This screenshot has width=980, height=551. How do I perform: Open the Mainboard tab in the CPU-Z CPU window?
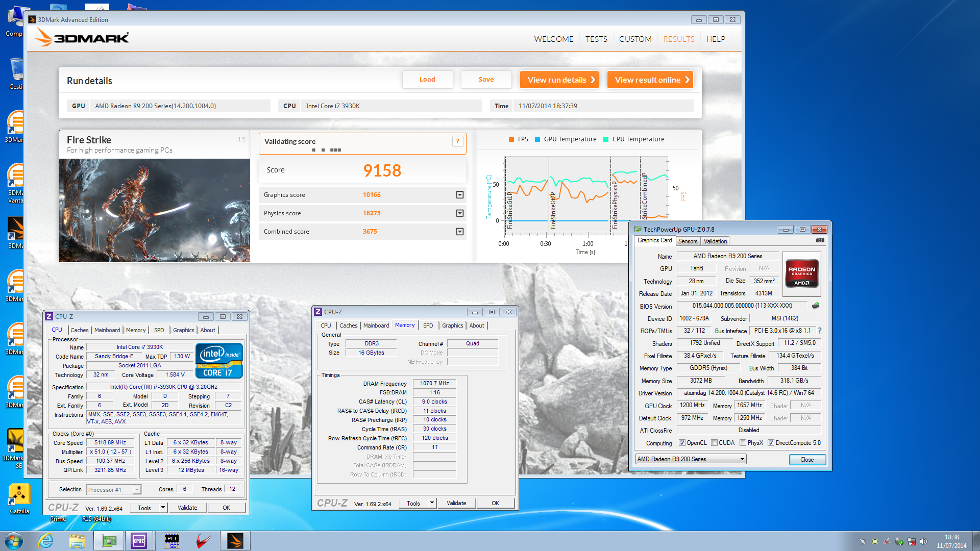point(107,330)
